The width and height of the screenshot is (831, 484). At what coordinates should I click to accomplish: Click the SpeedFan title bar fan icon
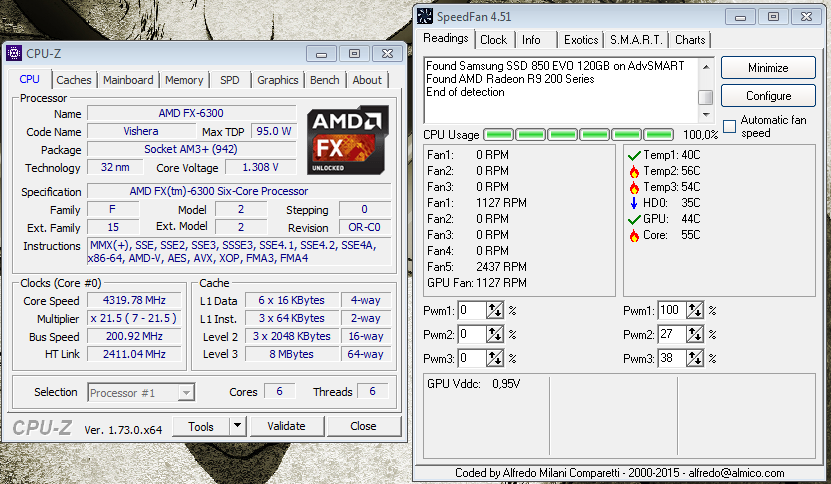coord(425,16)
